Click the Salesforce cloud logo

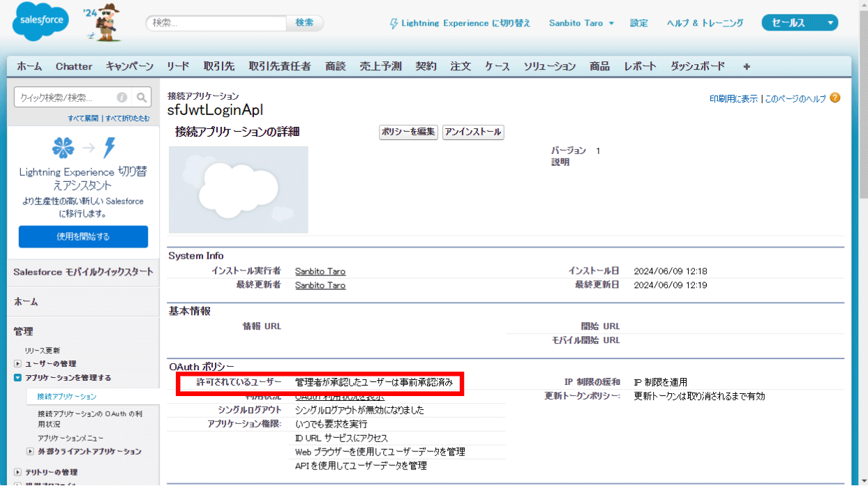tap(41, 21)
